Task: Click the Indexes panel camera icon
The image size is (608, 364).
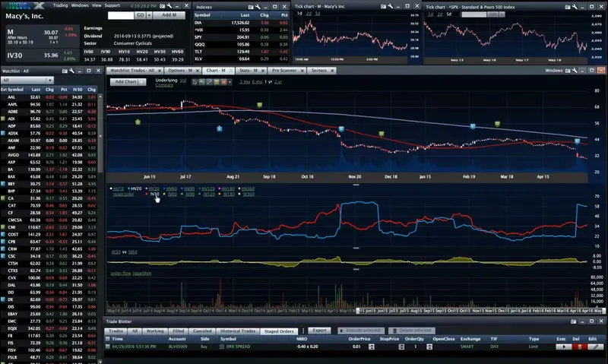Action: pos(251,7)
